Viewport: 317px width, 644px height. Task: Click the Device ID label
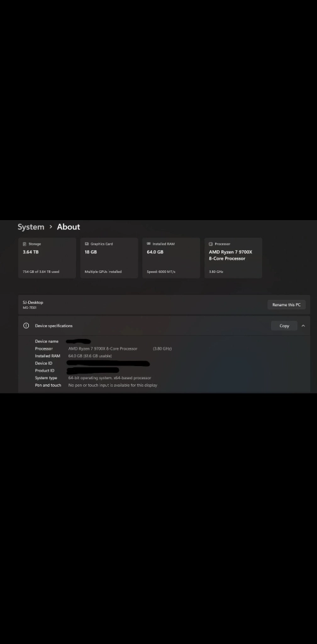pos(43,364)
